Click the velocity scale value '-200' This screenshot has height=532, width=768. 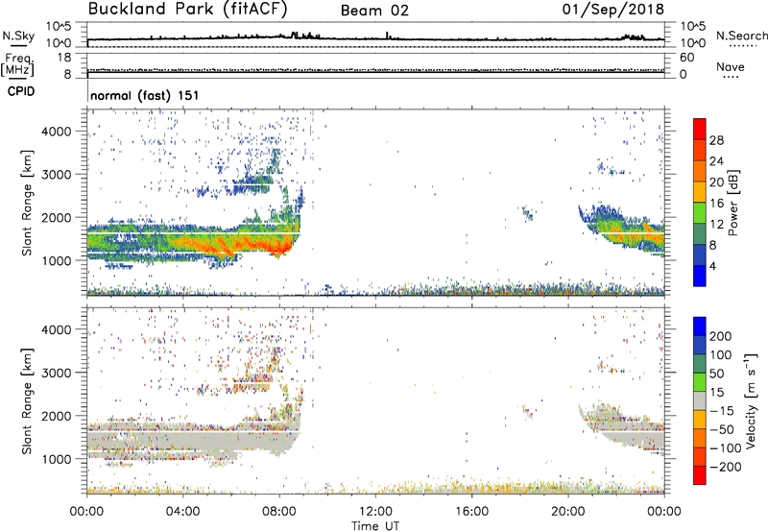[724, 467]
